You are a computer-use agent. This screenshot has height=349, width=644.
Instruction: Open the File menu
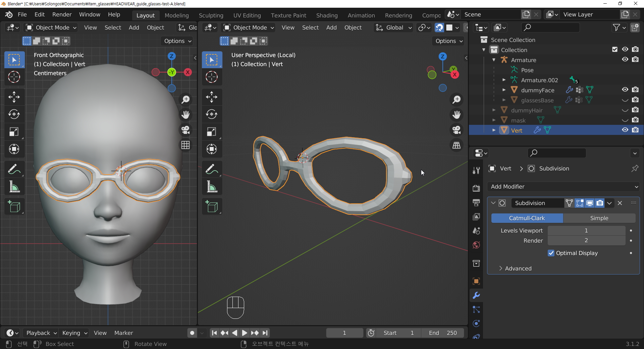(x=22, y=14)
